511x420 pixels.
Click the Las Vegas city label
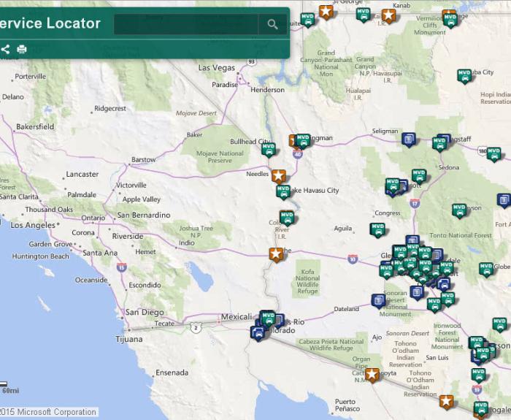tap(217, 68)
